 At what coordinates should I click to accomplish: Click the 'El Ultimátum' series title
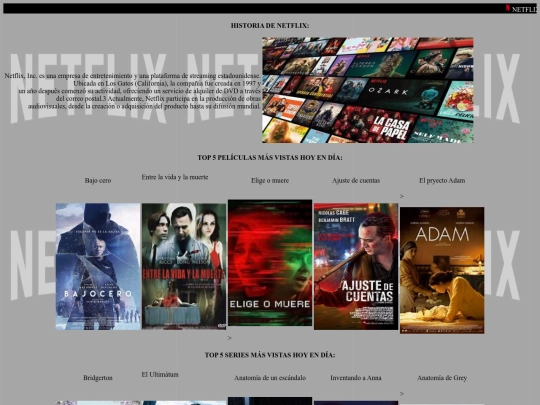pyautogui.click(x=160, y=374)
